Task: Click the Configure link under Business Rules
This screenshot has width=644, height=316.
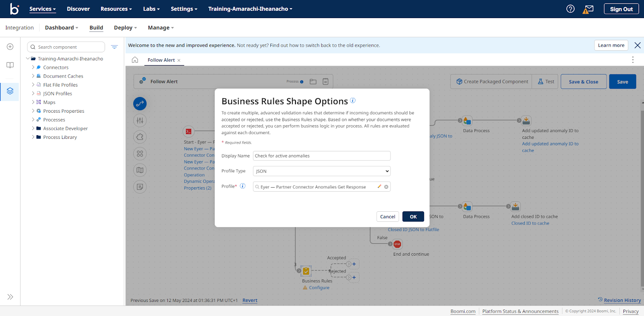Action: tap(319, 287)
